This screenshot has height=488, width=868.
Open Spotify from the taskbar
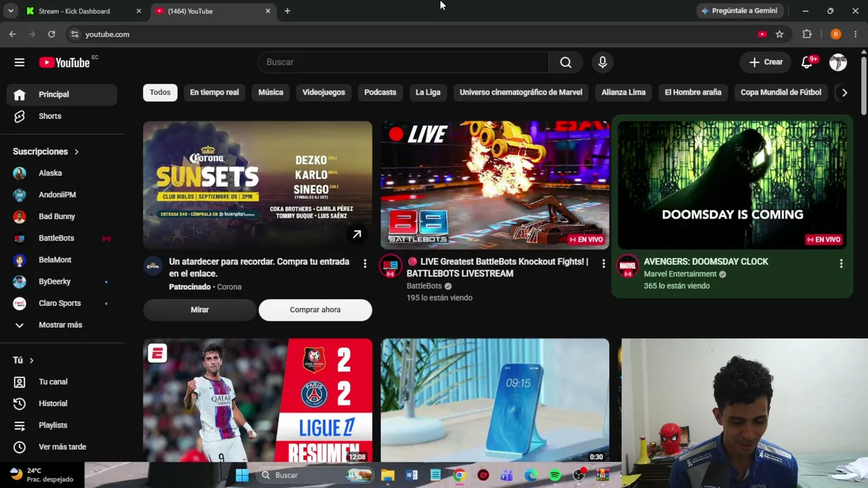tap(555, 475)
